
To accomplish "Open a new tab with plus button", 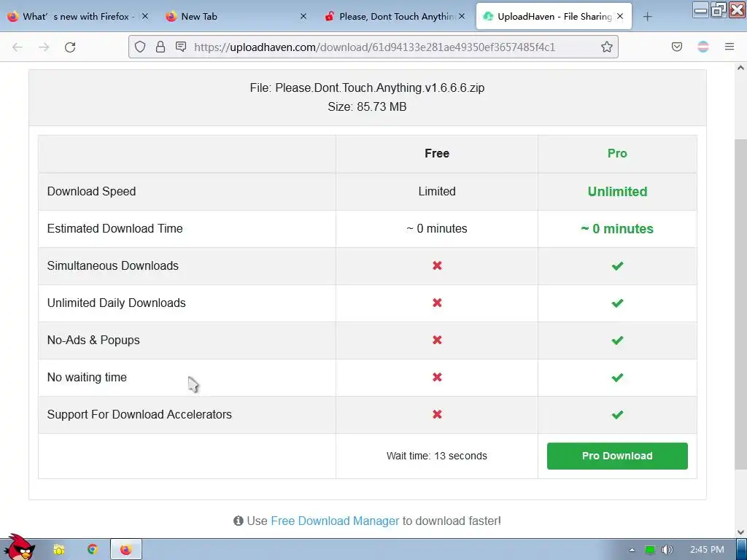I will (647, 17).
